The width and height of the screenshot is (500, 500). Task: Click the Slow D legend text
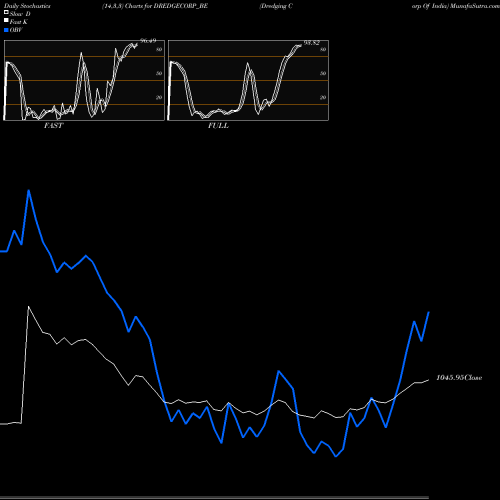tap(20, 14)
